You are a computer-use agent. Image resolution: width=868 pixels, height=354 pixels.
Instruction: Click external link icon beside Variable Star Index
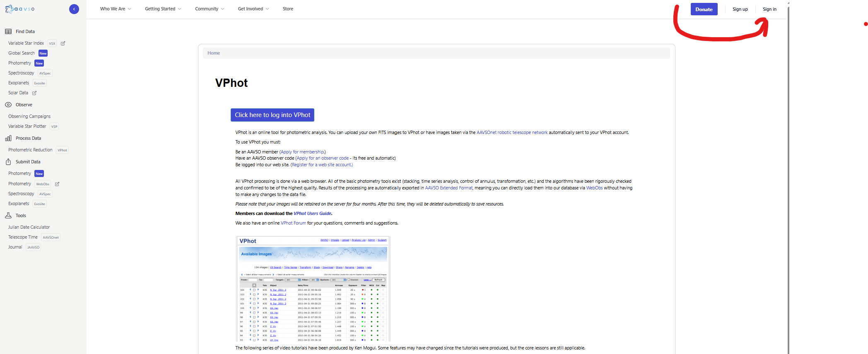[63, 43]
